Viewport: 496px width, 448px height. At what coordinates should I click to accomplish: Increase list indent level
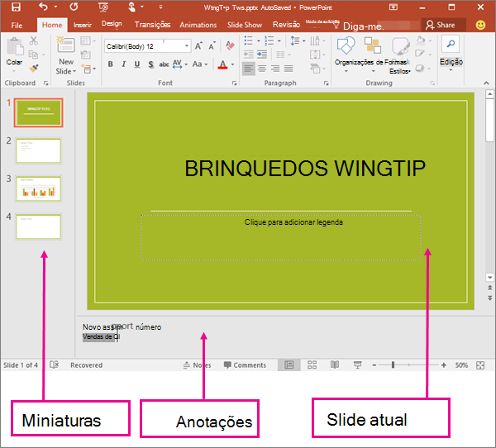(x=262, y=55)
